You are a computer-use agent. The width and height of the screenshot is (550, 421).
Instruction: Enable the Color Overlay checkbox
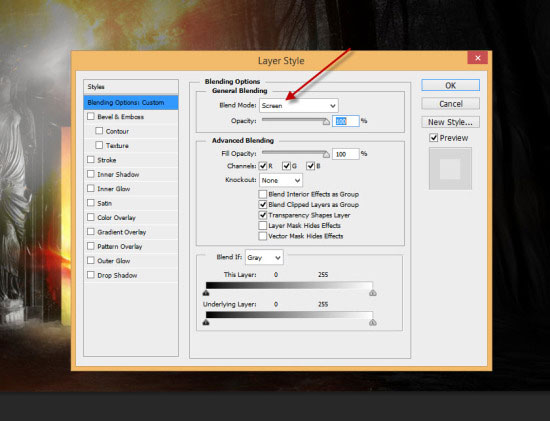click(x=90, y=217)
